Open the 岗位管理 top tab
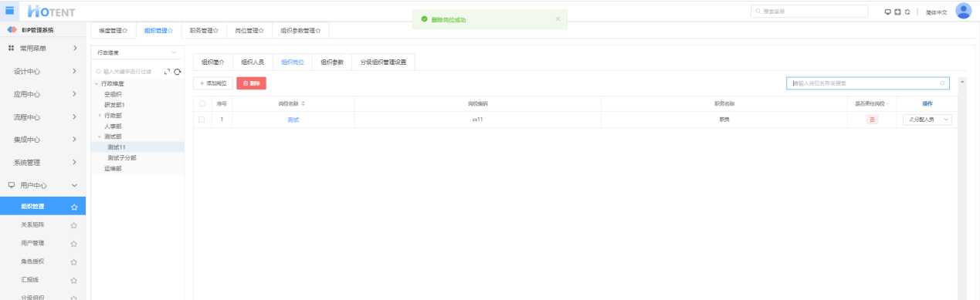Viewport: 980px width, 300px height. tap(249, 30)
